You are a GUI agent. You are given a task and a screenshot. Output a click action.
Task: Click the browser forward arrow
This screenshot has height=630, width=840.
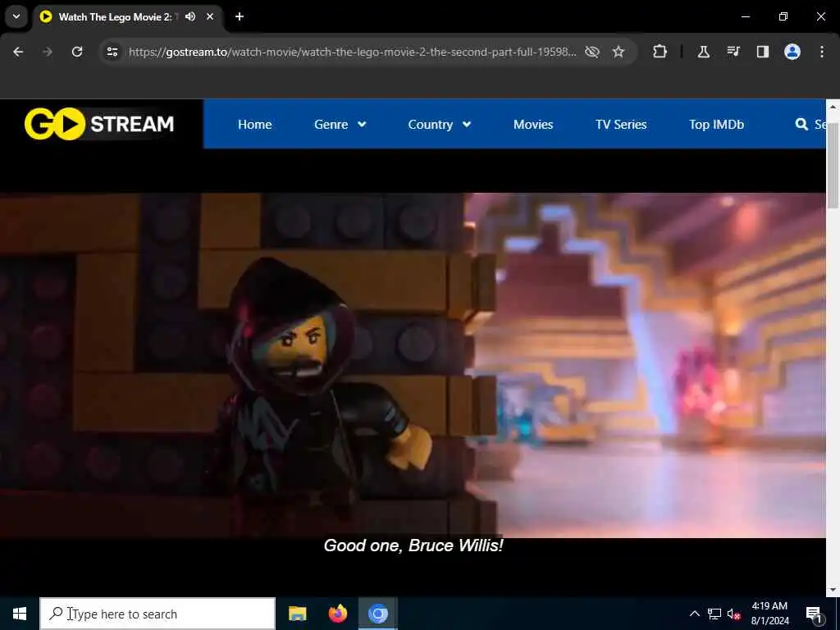(48, 52)
